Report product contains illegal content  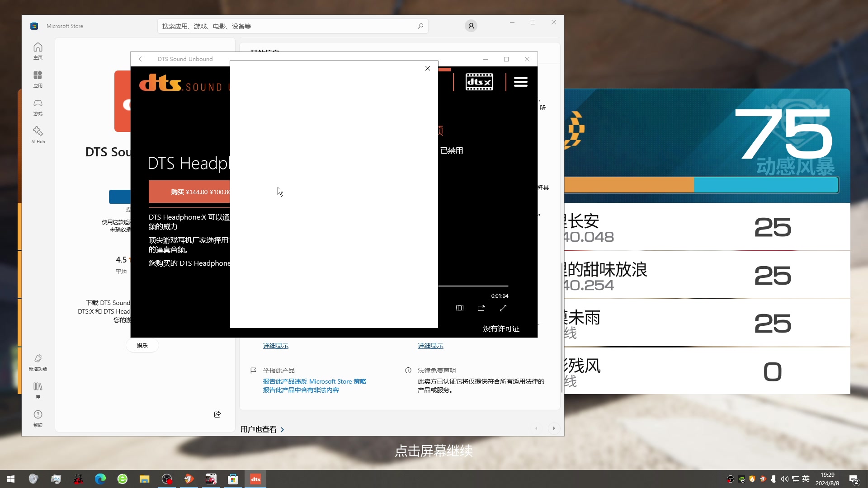[301, 390]
